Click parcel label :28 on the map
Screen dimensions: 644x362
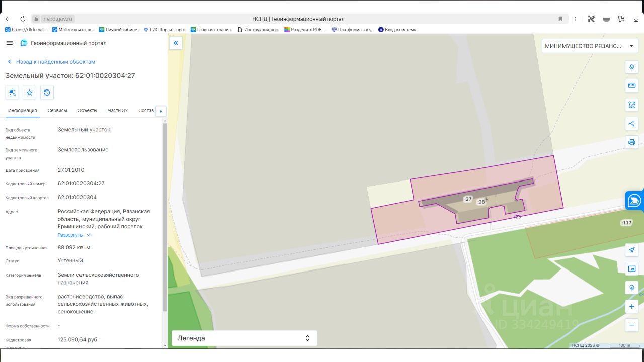pos(481,202)
